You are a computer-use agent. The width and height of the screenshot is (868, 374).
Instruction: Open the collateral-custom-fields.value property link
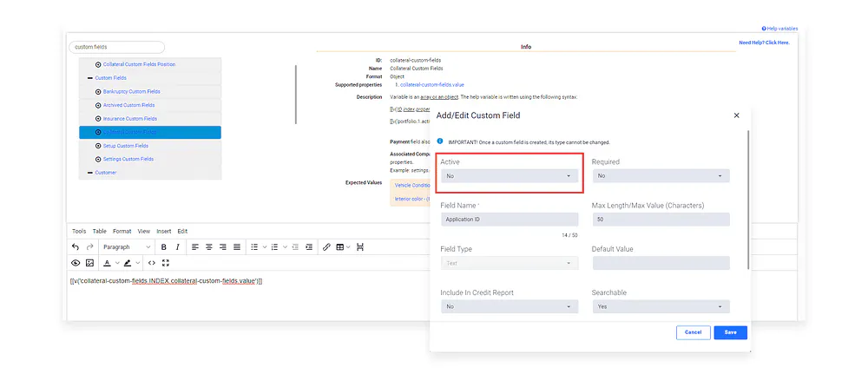point(431,85)
